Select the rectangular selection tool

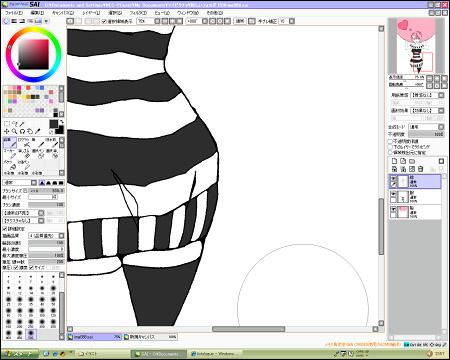tap(7, 124)
